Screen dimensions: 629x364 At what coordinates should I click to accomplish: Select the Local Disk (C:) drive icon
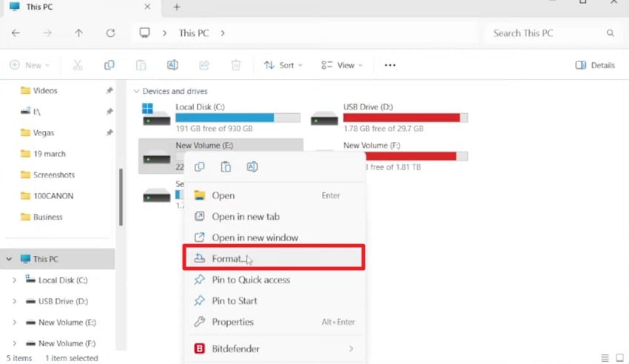(x=156, y=115)
